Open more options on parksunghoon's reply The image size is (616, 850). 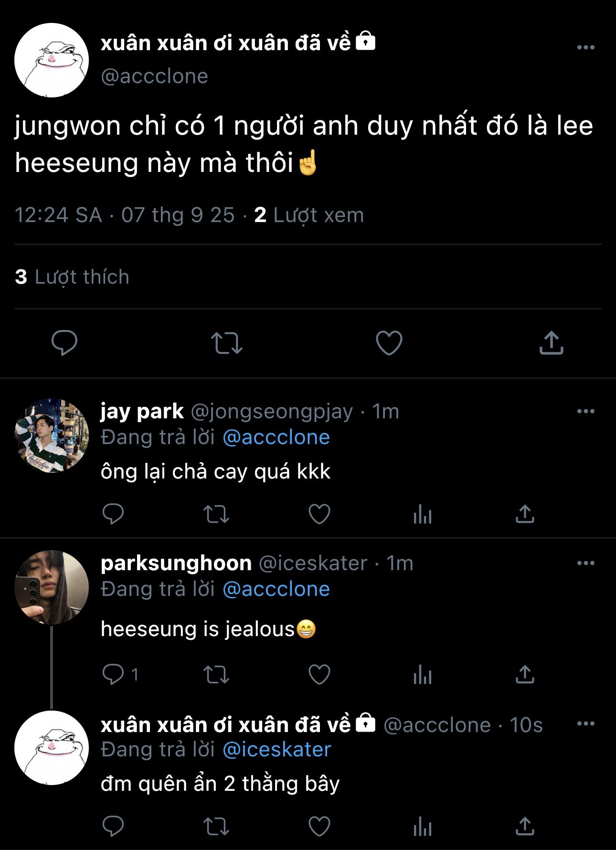tap(586, 563)
